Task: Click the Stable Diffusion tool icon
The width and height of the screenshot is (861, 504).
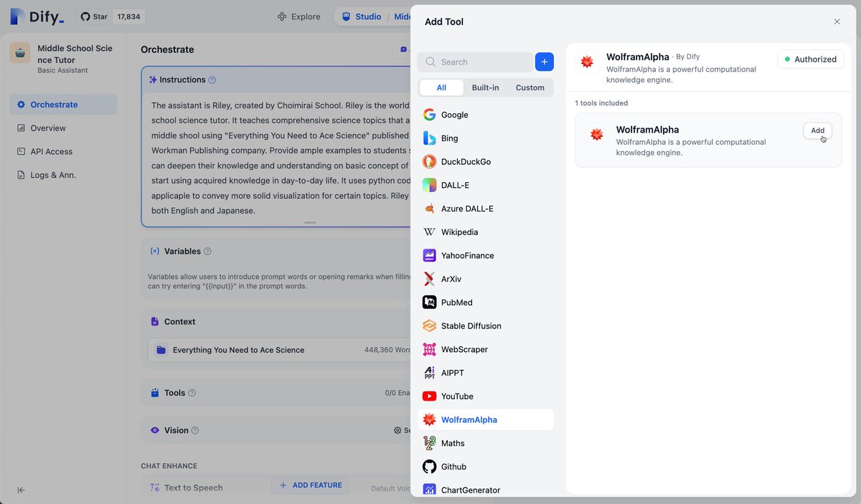Action: coord(429,325)
